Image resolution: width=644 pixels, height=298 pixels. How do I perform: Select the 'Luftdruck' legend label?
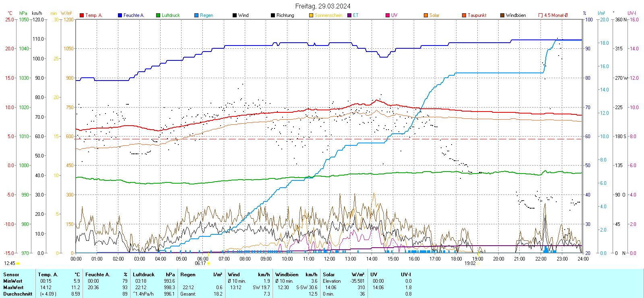(x=171, y=15)
